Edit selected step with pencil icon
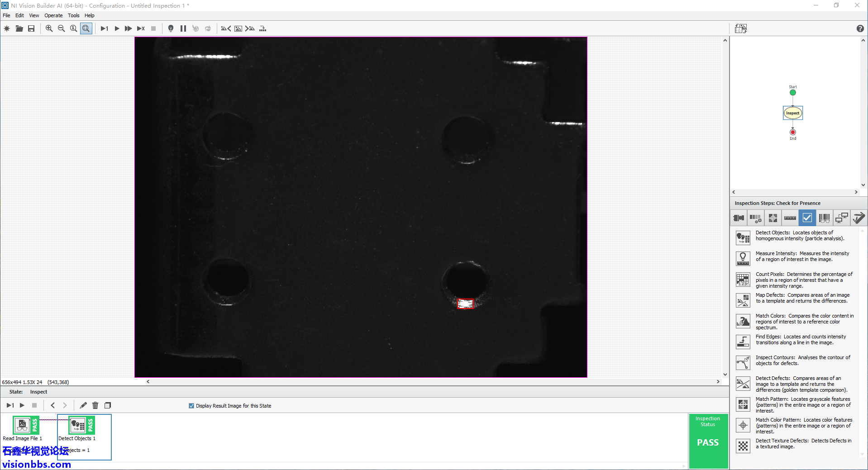 tap(83, 405)
